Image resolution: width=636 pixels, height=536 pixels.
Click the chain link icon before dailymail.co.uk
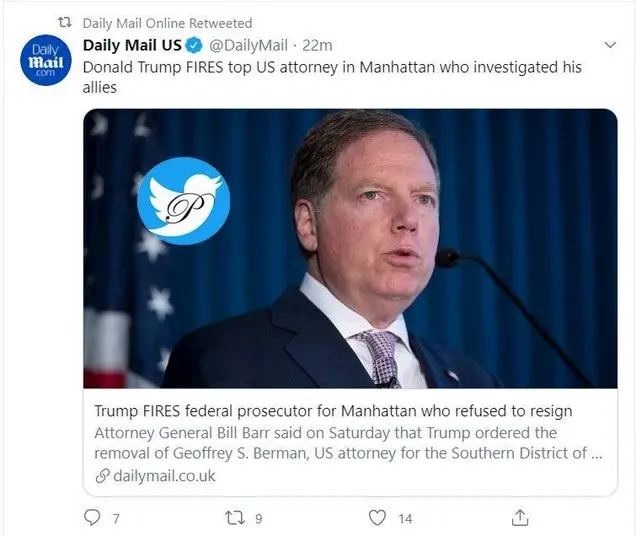point(101,476)
